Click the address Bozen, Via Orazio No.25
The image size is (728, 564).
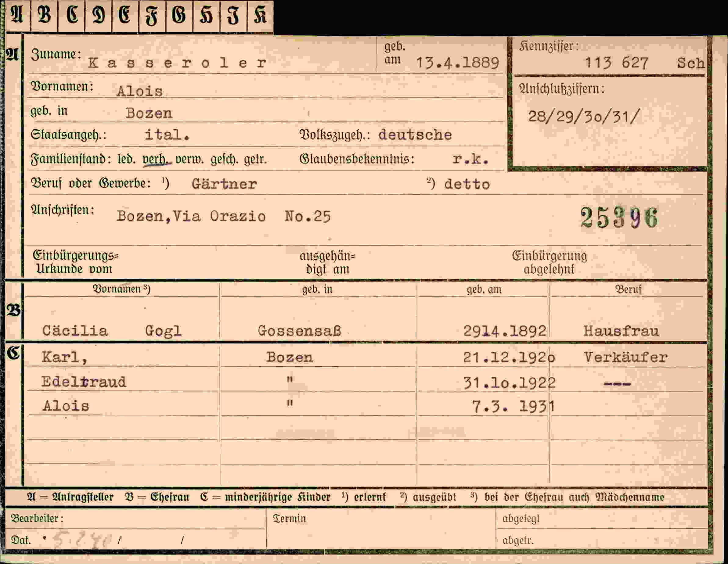coord(224,216)
